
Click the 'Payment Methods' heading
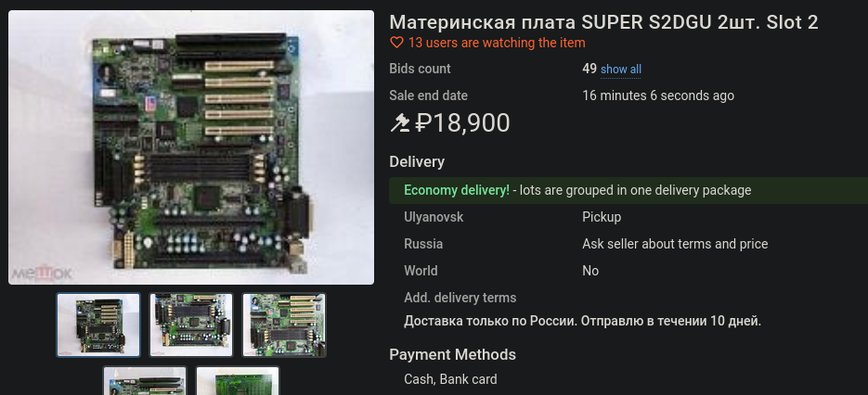[452, 354]
